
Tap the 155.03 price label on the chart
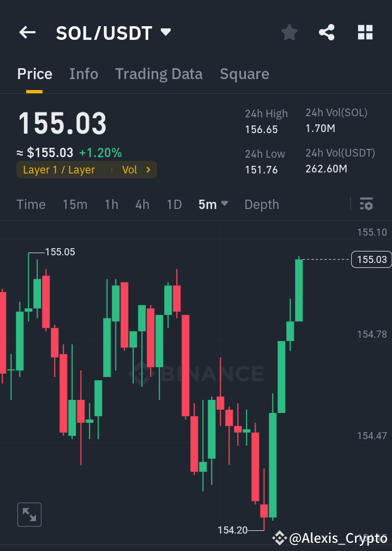(371, 260)
